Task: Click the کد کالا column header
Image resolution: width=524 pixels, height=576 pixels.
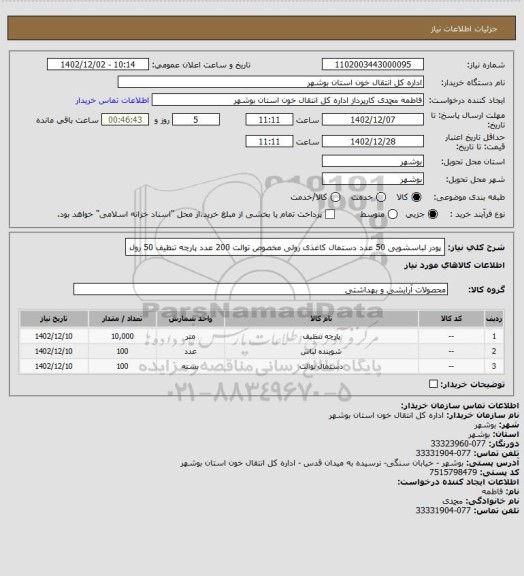Action: pyautogui.click(x=451, y=319)
